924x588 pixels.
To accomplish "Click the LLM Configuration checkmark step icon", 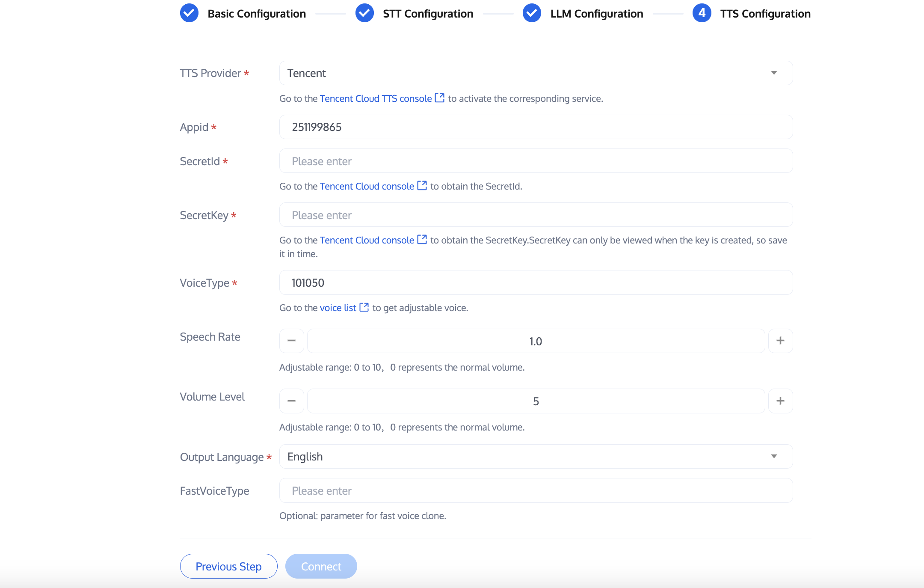I will click(532, 13).
